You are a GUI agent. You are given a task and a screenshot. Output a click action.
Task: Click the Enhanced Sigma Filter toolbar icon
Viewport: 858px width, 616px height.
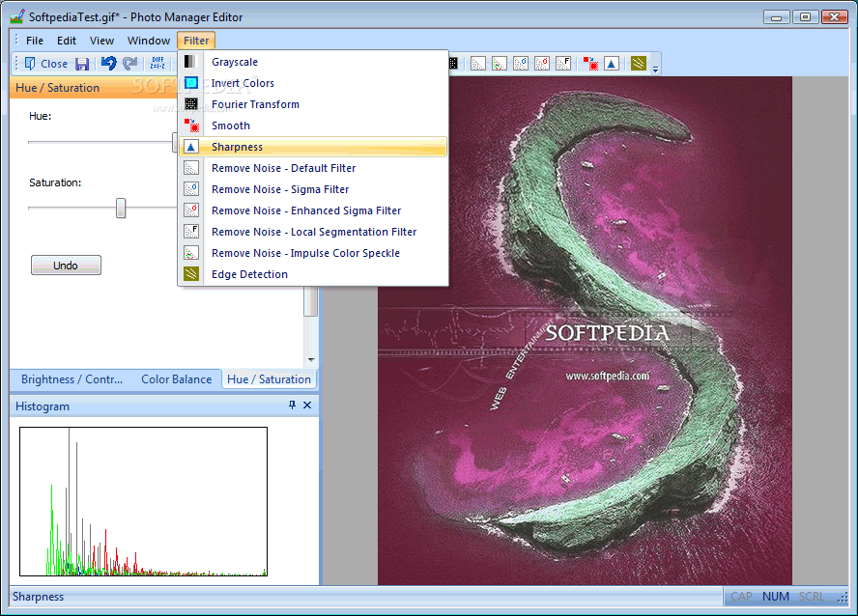tap(542, 64)
